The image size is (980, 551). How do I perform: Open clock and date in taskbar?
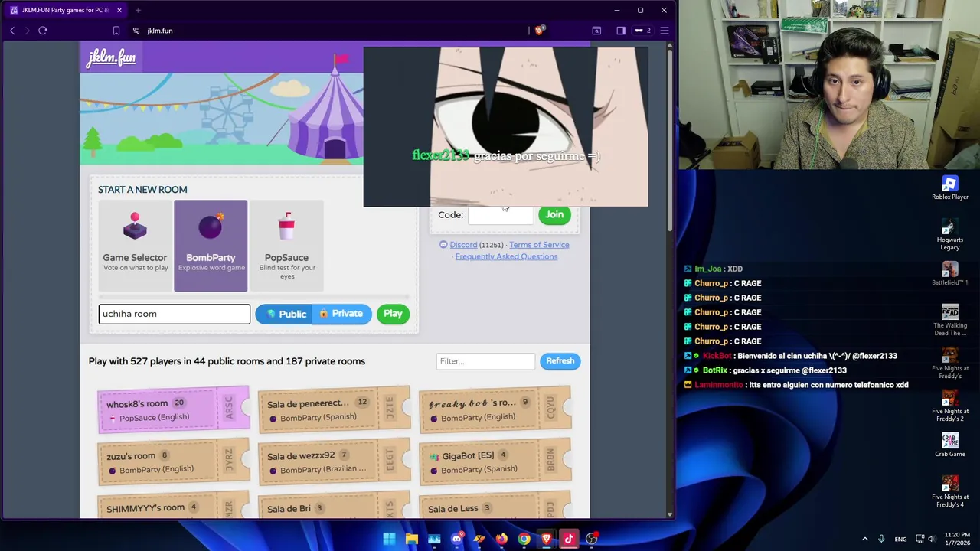click(x=957, y=539)
